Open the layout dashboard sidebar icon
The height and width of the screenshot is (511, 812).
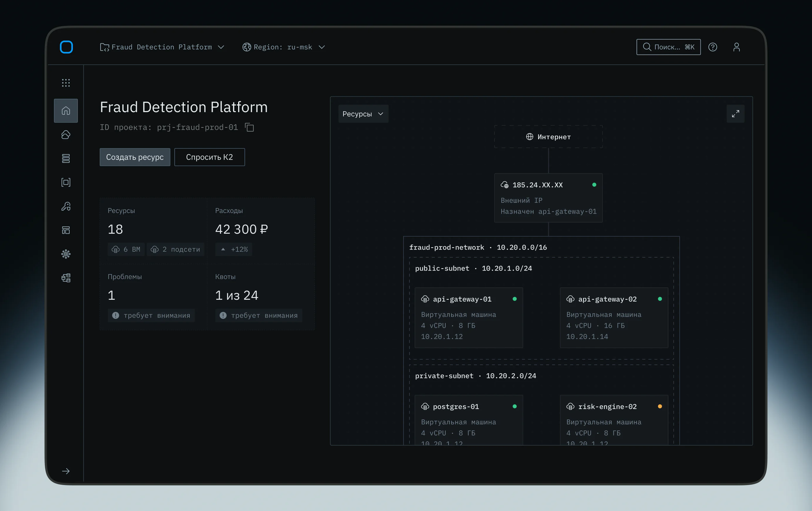click(66, 230)
